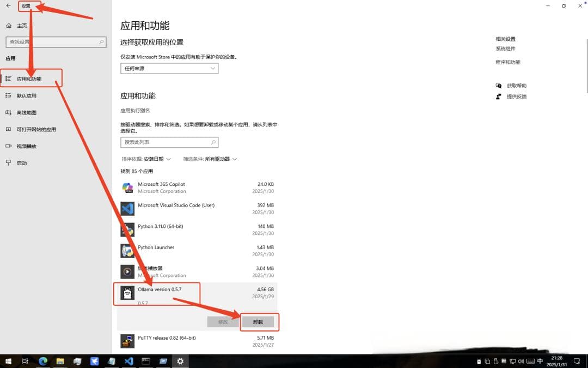Select Python 3.11.0 (64-bit) entry

(197, 230)
